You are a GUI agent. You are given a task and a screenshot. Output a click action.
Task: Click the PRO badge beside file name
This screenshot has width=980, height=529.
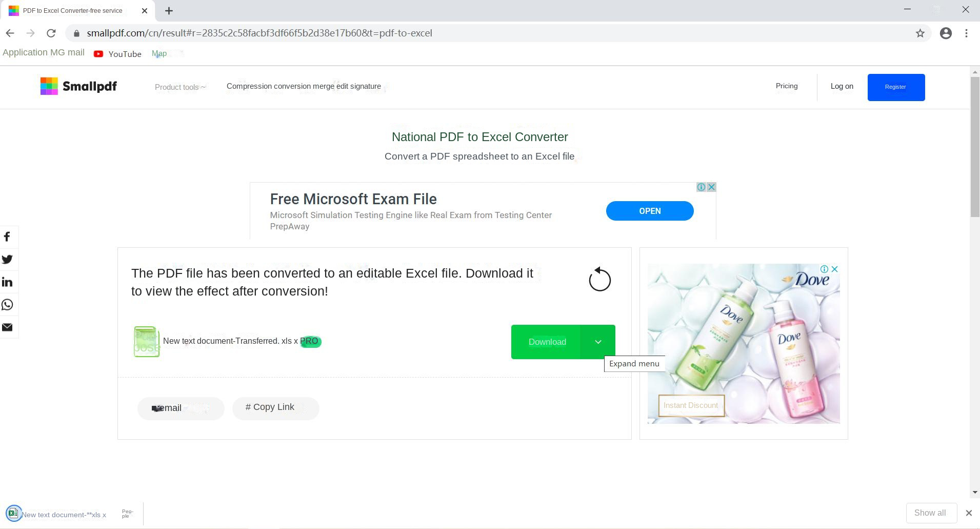[310, 341]
